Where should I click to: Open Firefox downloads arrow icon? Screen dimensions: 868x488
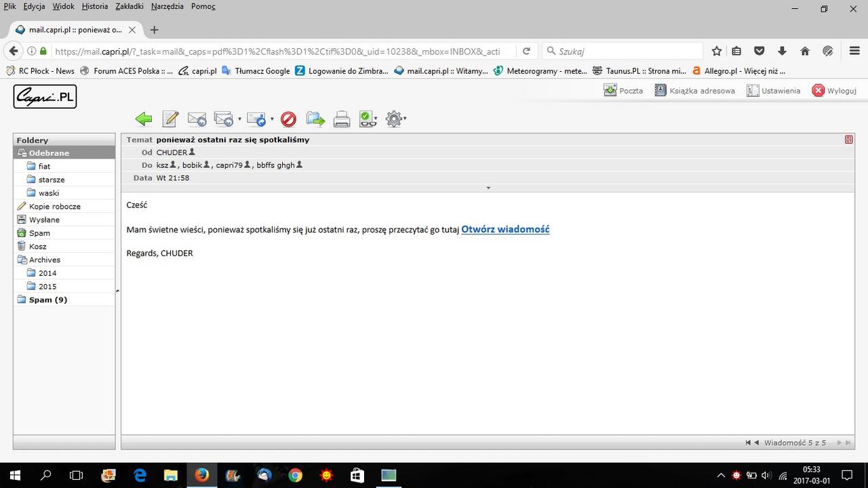[782, 51]
